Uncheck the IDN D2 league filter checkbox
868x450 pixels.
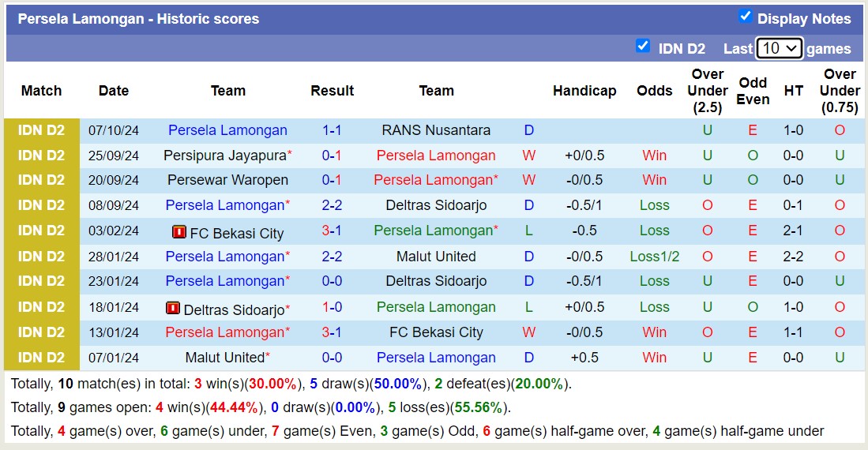(643, 46)
